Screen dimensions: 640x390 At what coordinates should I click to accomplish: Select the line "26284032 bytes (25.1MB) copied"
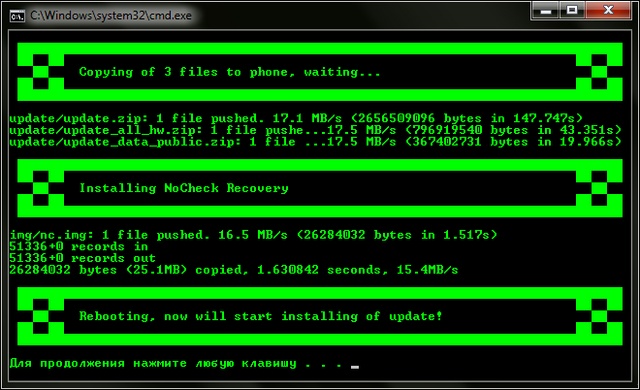233,270
